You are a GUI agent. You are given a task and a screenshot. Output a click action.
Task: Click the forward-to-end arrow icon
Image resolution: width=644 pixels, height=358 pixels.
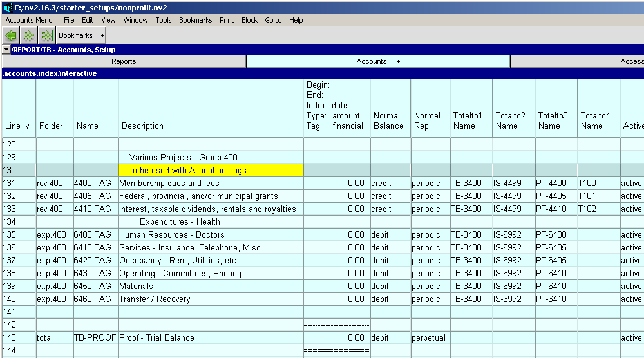tap(46, 35)
